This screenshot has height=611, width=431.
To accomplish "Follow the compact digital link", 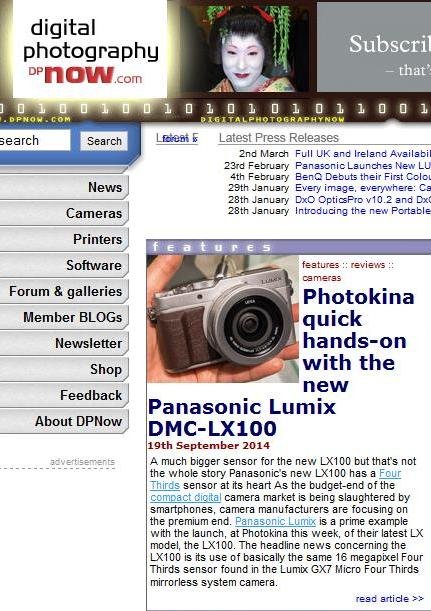I will point(185,497).
